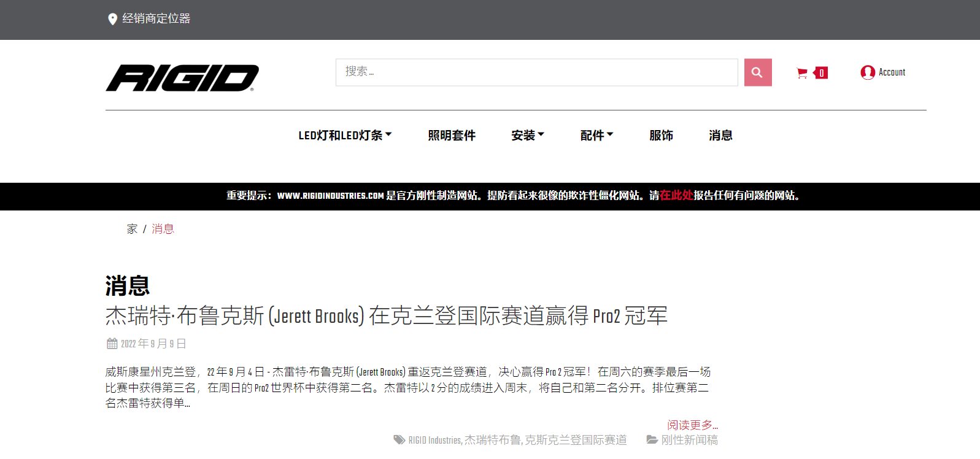Image resolution: width=980 pixels, height=459 pixels.
Task: Open the 刚性新闻稿 category link
Action: 689,441
